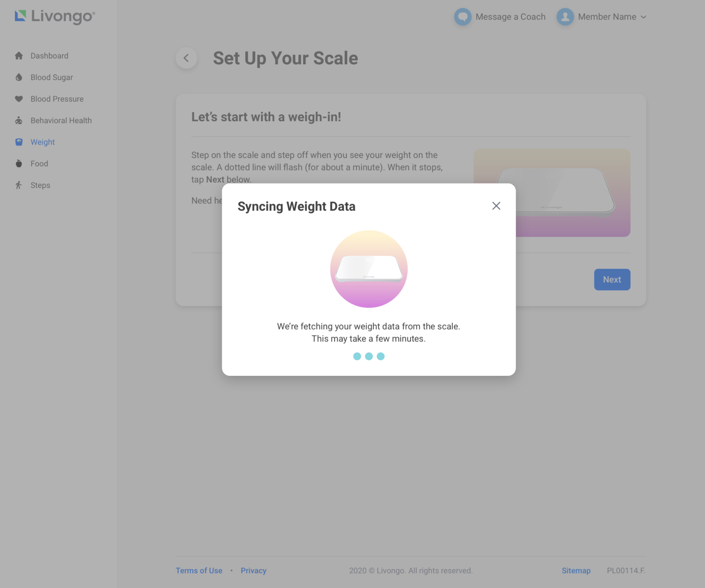Image resolution: width=705 pixels, height=588 pixels.
Task: Open the Member Name dropdown chevron
Action: pos(643,17)
